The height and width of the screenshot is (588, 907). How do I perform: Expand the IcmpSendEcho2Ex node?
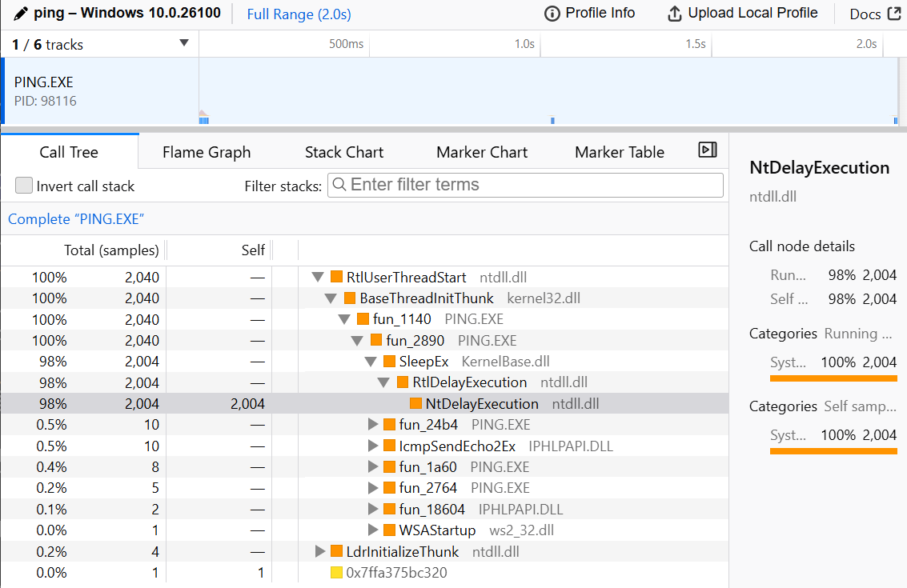[x=372, y=446]
